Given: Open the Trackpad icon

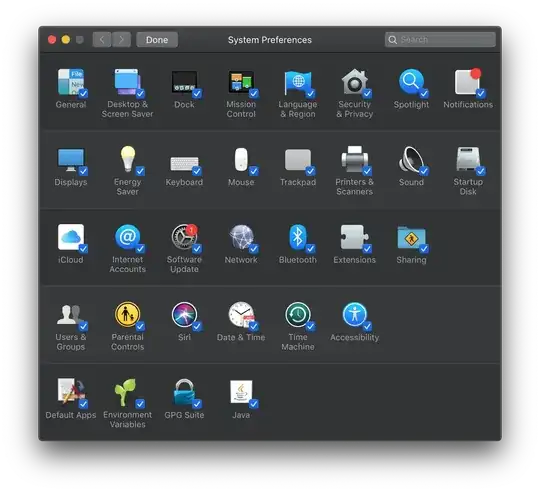Looking at the screenshot, I should click(x=298, y=159).
